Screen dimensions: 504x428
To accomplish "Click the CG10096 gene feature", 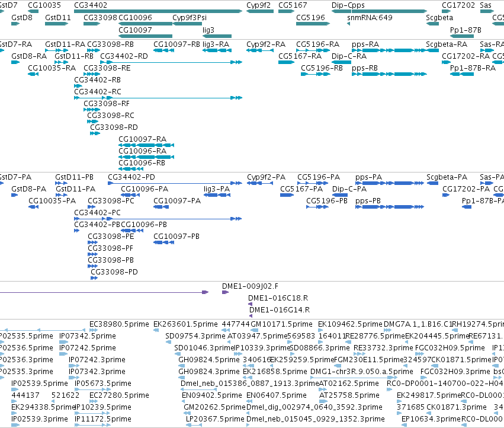I will tap(145, 24).
